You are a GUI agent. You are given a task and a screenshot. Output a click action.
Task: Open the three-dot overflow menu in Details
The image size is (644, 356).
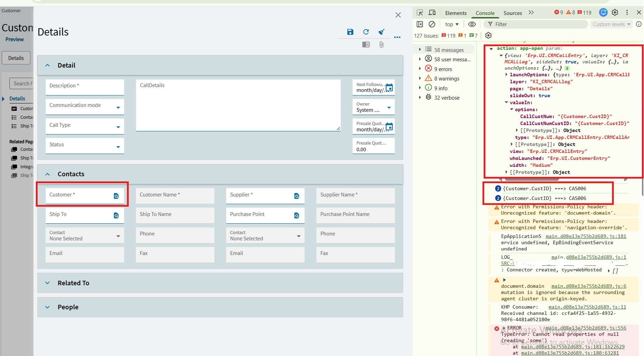397,37
